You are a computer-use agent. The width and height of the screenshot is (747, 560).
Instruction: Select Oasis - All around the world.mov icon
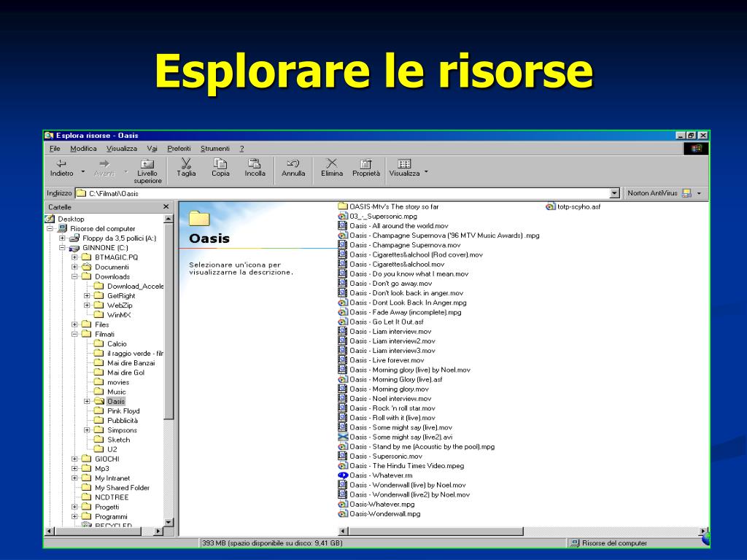[343, 226]
